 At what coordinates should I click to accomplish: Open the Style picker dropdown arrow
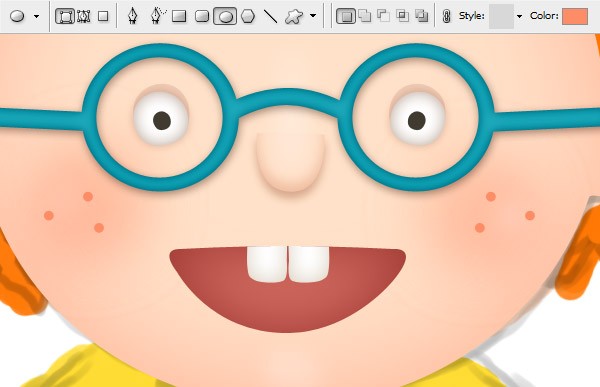click(519, 16)
